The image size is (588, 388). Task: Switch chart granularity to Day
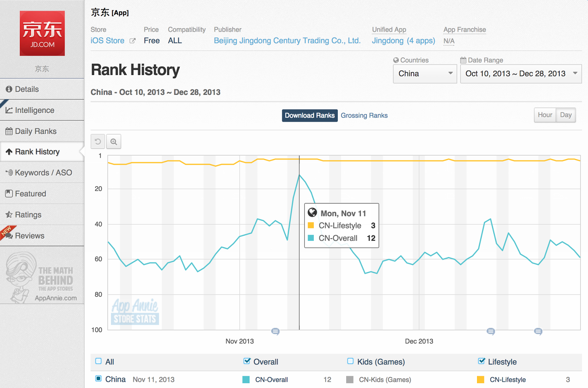[566, 115]
